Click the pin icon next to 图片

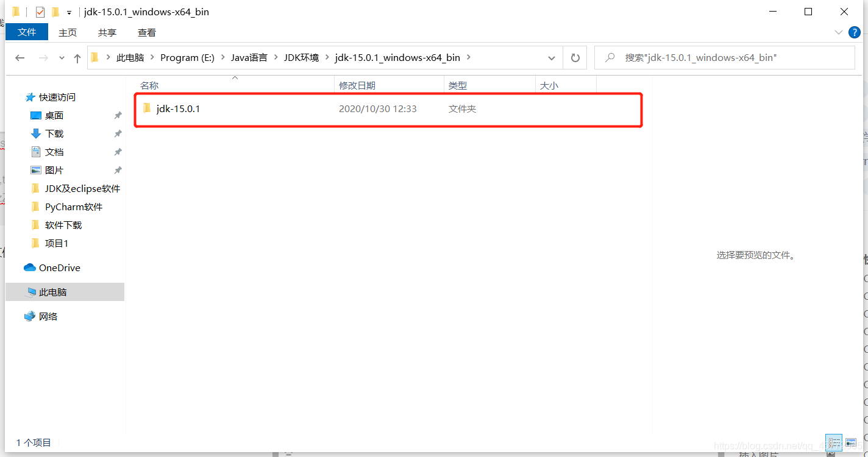click(118, 171)
